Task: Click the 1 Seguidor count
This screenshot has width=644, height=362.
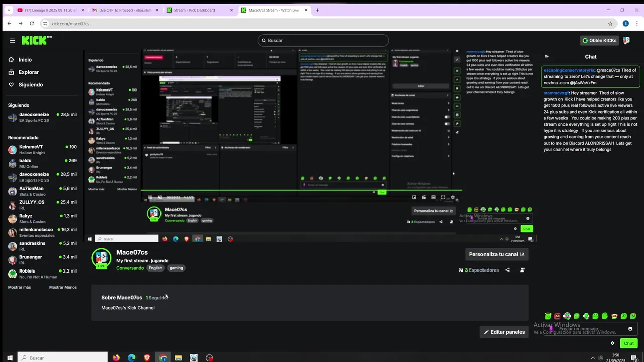Action: 156,298
